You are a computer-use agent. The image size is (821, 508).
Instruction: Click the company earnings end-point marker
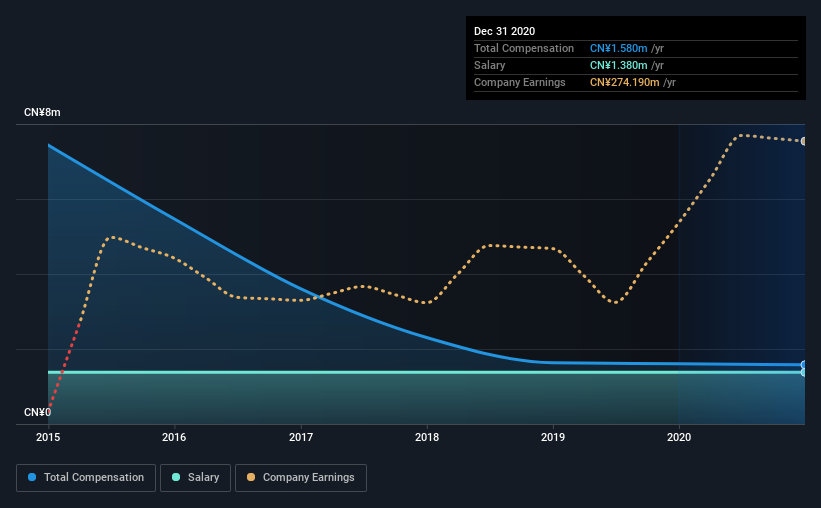point(803,141)
